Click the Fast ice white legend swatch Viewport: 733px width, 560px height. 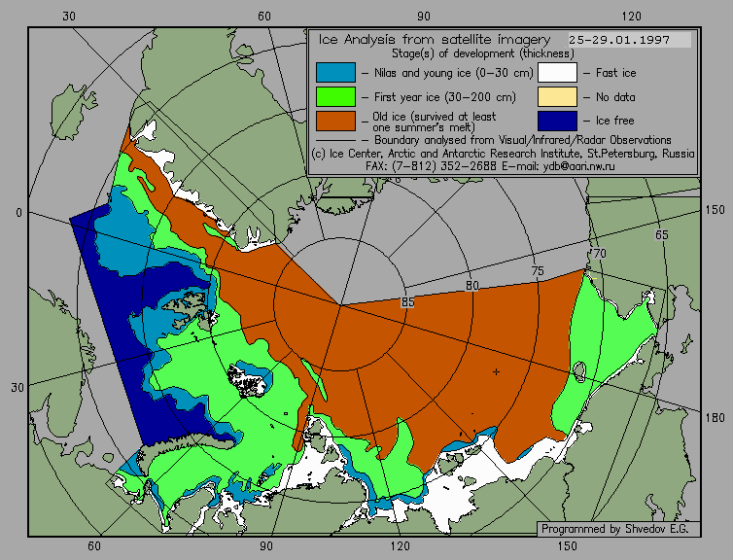pyautogui.click(x=557, y=73)
